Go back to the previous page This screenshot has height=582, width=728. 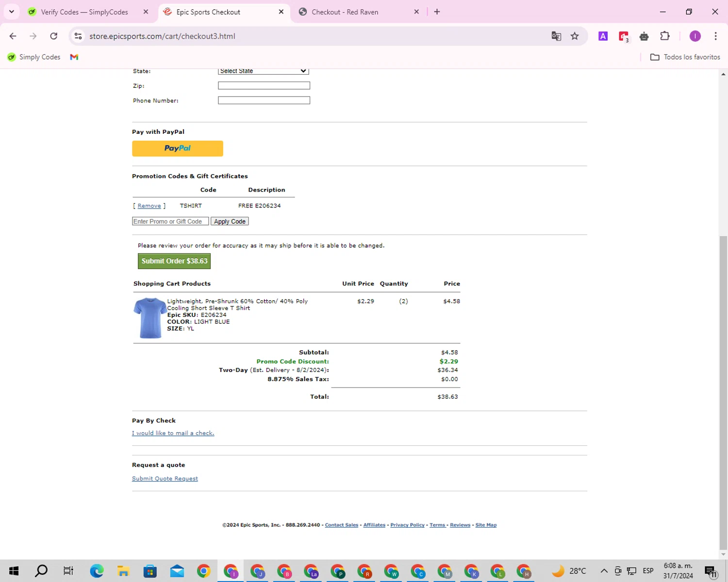[13, 36]
